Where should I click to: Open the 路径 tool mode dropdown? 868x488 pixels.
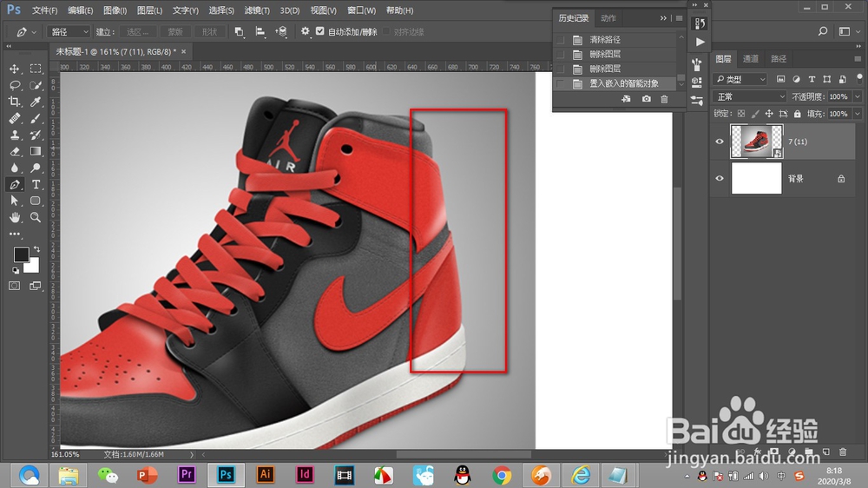(x=68, y=31)
